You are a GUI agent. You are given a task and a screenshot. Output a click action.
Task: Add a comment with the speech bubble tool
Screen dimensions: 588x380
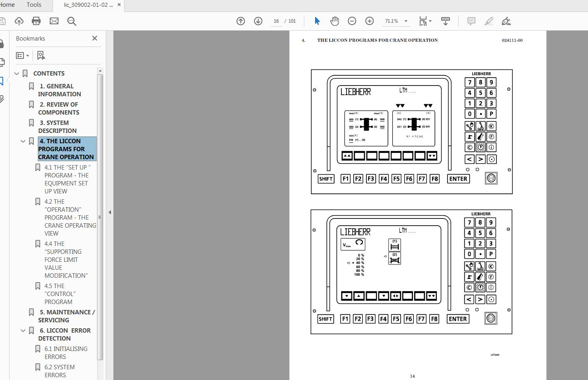click(x=471, y=21)
